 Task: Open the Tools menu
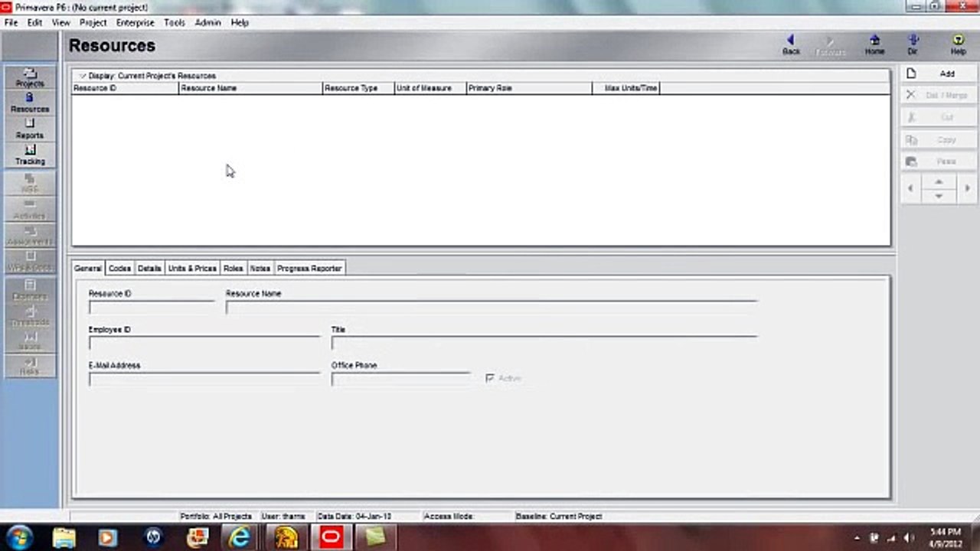click(x=175, y=23)
